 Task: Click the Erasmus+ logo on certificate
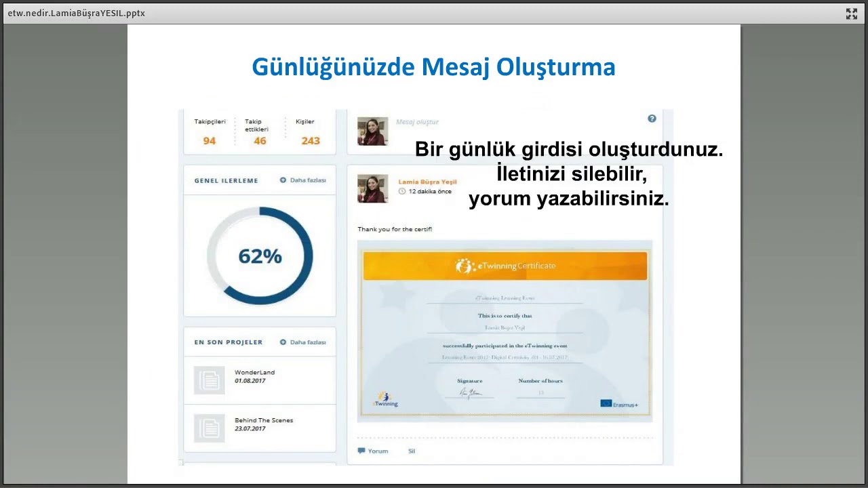click(x=618, y=404)
